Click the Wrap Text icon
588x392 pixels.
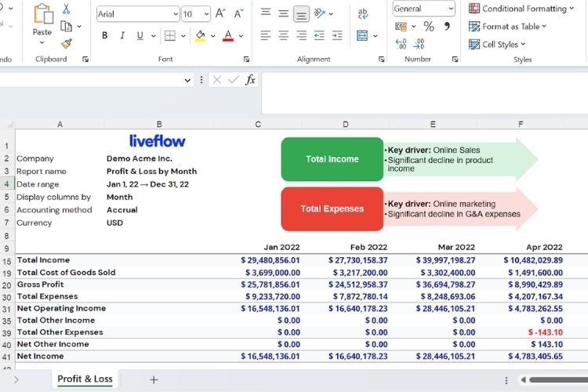point(363,14)
